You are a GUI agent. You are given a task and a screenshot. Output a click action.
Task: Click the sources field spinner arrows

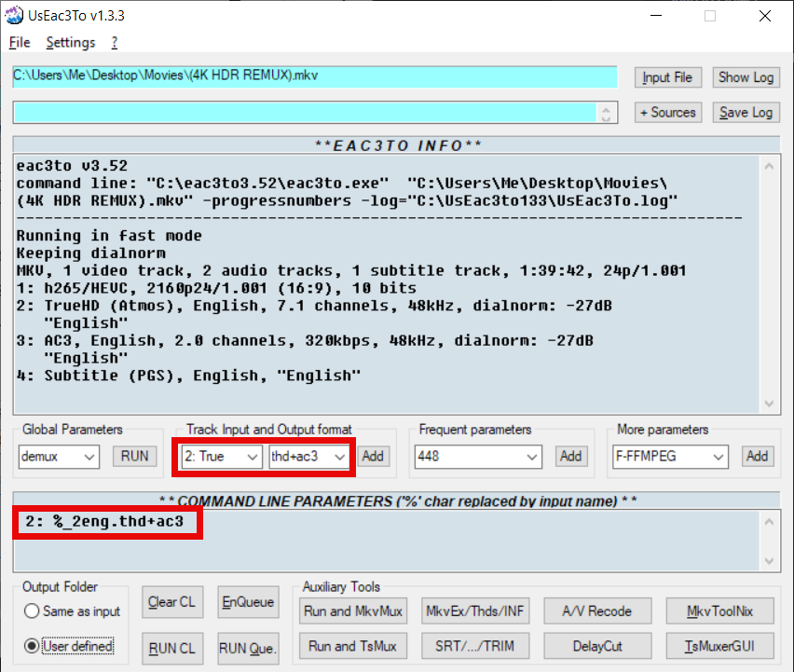coord(606,113)
